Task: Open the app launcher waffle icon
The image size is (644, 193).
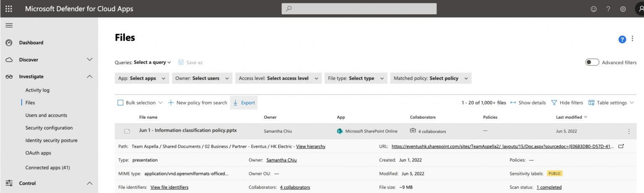Action: point(8,8)
